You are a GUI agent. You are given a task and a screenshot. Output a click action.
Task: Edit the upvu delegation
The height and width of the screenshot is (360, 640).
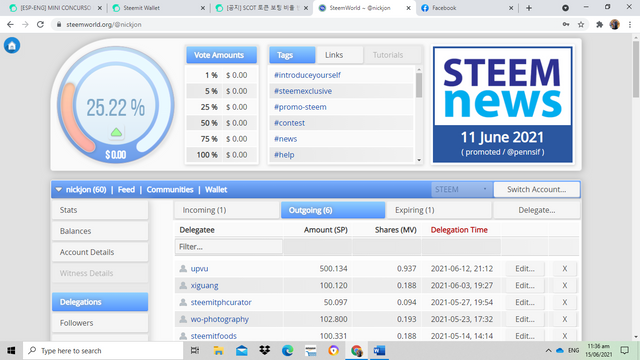click(525, 269)
